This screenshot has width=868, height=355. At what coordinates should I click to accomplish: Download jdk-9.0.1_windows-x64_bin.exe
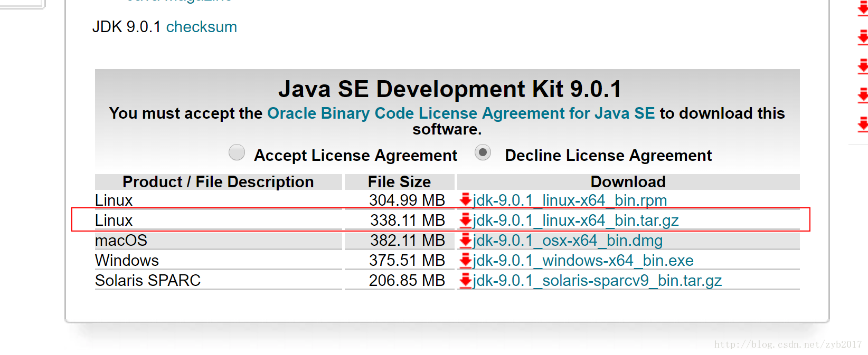583,261
